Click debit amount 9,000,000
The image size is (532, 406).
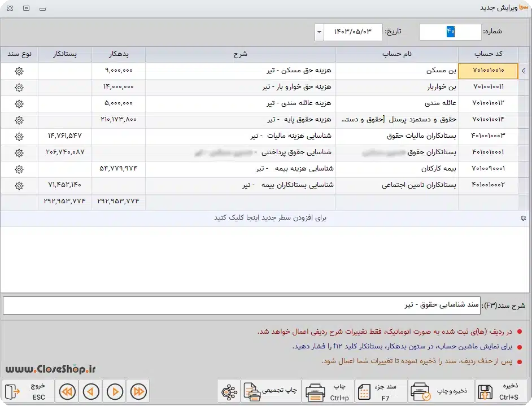pos(119,71)
